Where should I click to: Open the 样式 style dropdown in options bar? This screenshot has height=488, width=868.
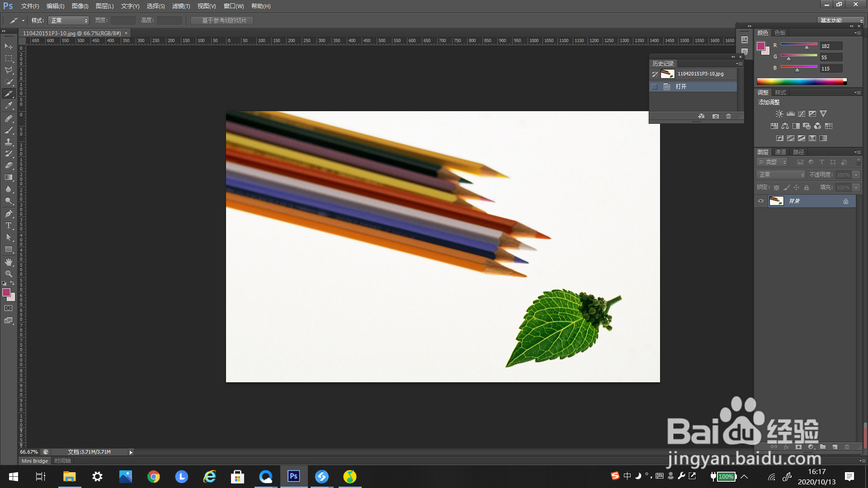click(69, 20)
